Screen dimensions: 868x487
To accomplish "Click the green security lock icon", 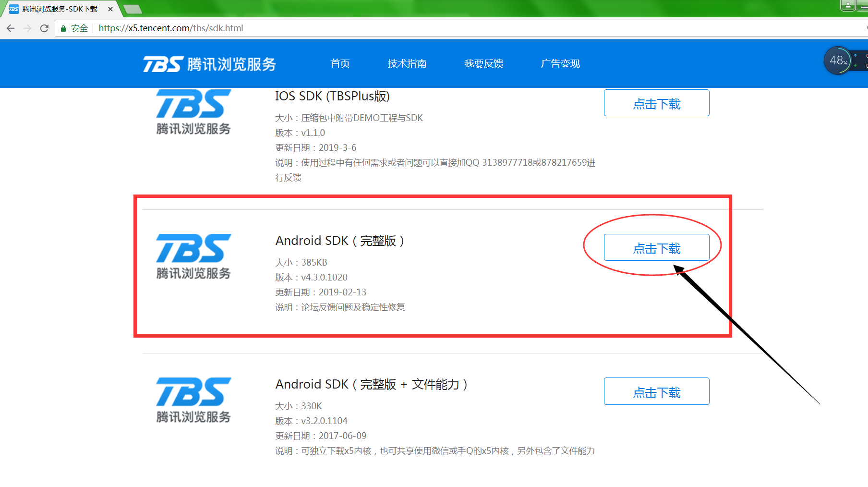I will [x=63, y=28].
